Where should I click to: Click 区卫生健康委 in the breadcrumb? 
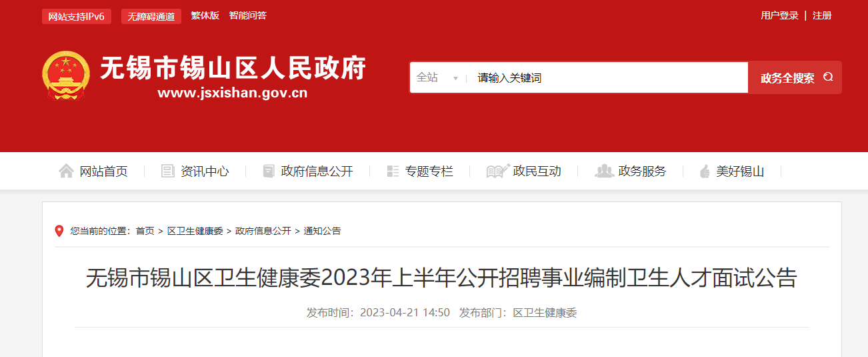[195, 231]
